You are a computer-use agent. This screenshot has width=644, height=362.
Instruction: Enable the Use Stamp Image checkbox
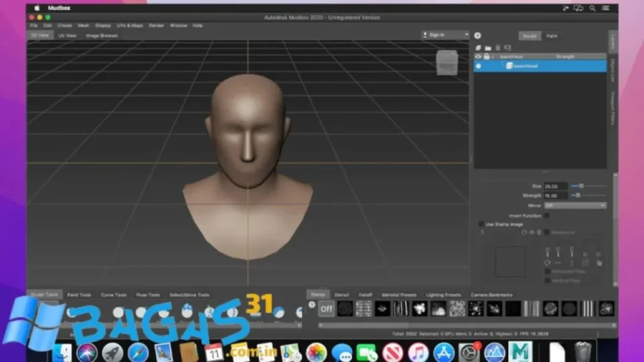481,224
